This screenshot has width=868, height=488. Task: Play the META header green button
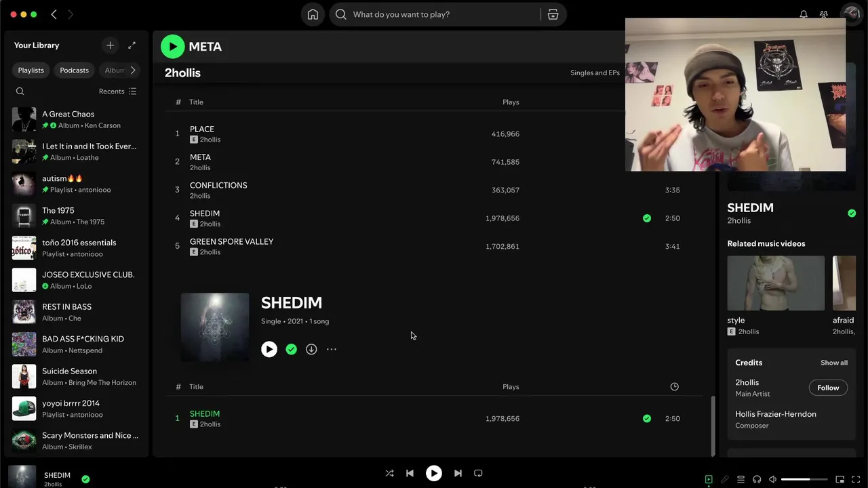point(172,46)
